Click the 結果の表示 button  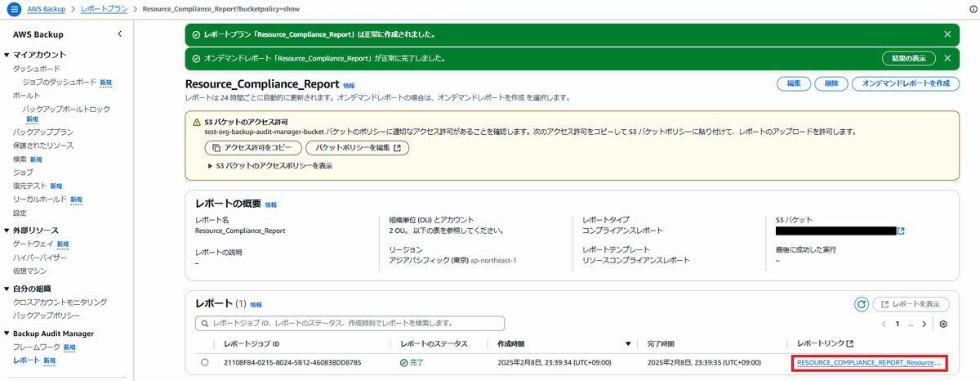point(908,58)
